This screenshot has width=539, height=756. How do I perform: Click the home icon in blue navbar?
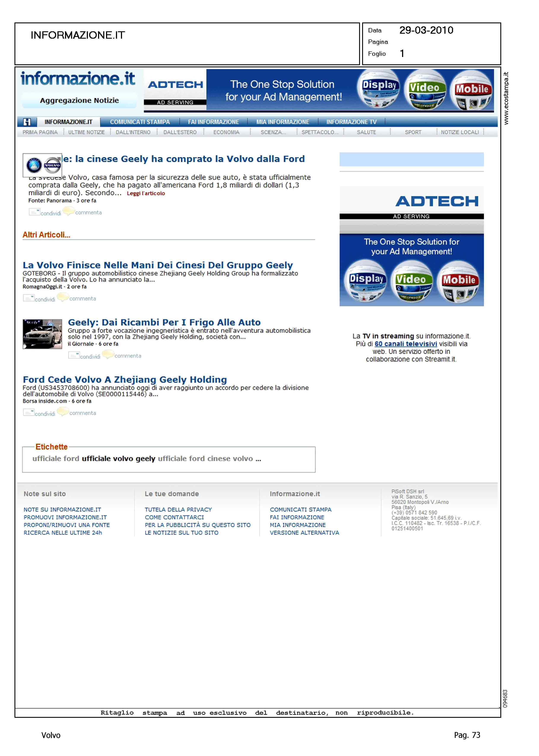pos(27,122)
